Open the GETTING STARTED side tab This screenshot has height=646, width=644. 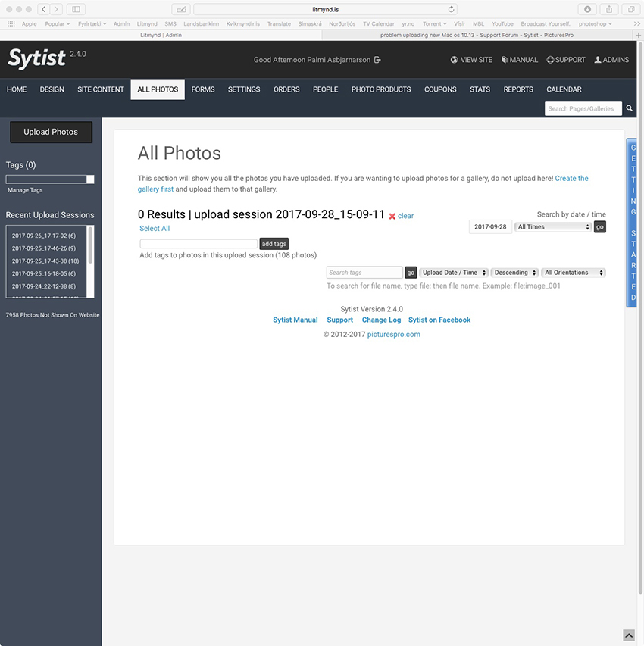(x=633, y=223)
